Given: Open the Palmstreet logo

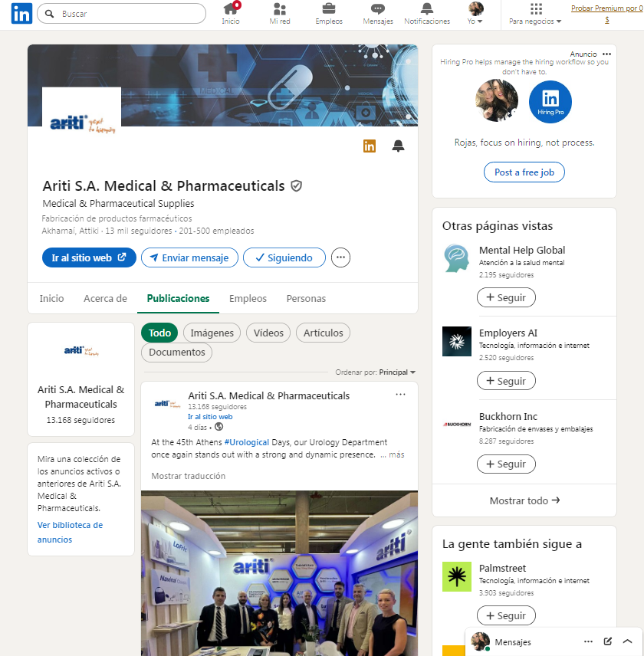Looking at the screenshot, I should click(x=456, y=576).
